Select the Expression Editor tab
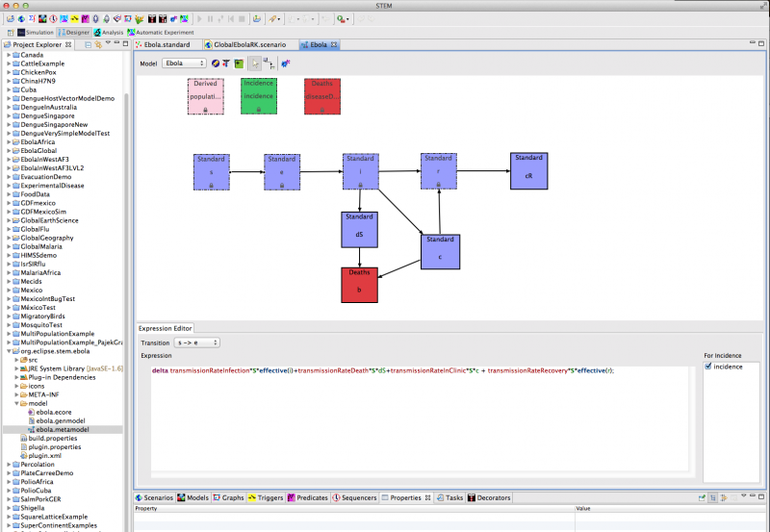 pos(165,328)
